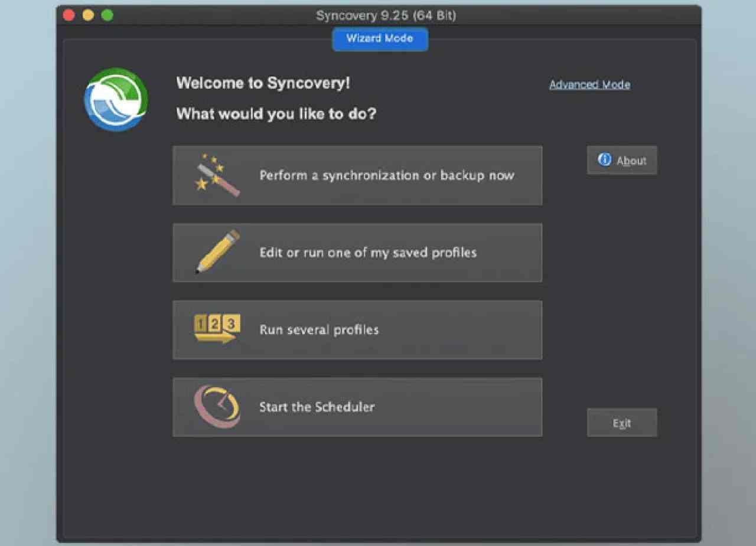
Task: Click the Start the Scheduler label
Action: [x=317, y=407]
